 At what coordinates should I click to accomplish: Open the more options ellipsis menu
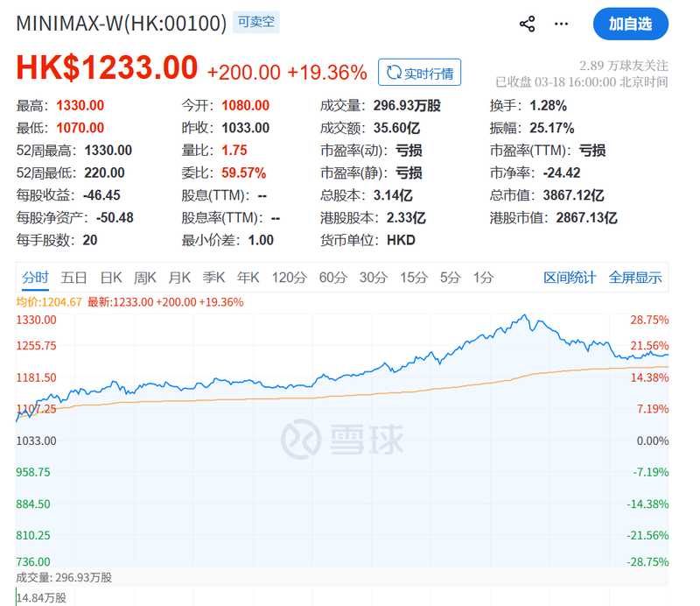tap(561, 24)
